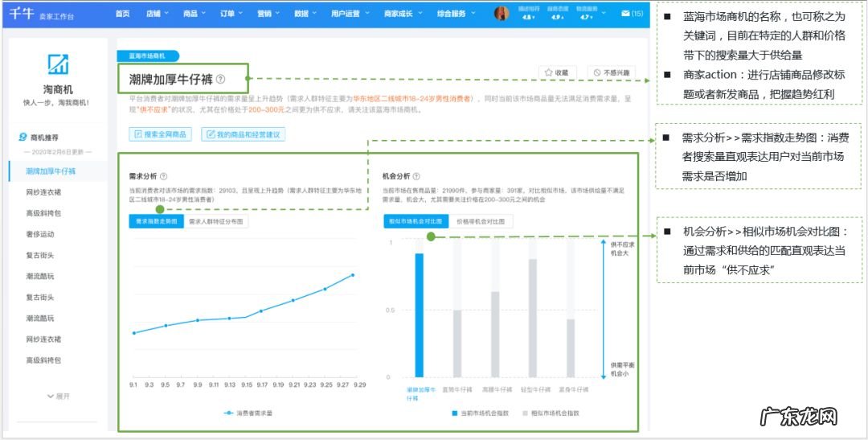
Task: Expand the 数据 dropdown menu
Action: (305, 14)
